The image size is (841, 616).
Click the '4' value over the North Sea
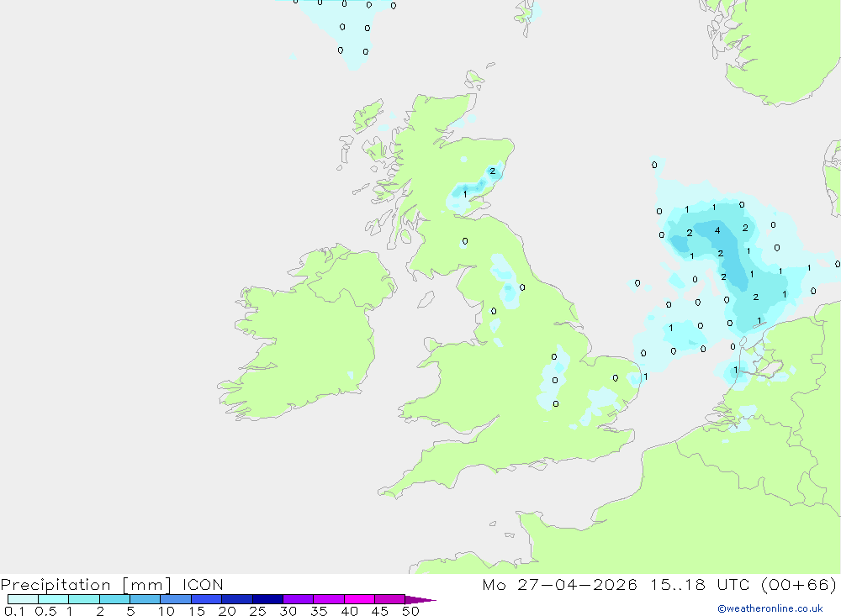pos(717,230)
